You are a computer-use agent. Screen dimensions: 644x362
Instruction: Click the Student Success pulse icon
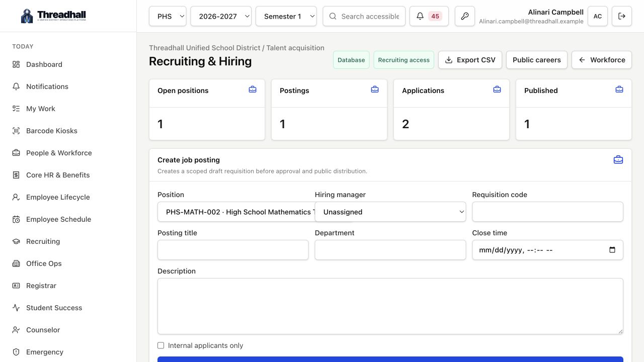pyautogui.click(x=16, y=308)
